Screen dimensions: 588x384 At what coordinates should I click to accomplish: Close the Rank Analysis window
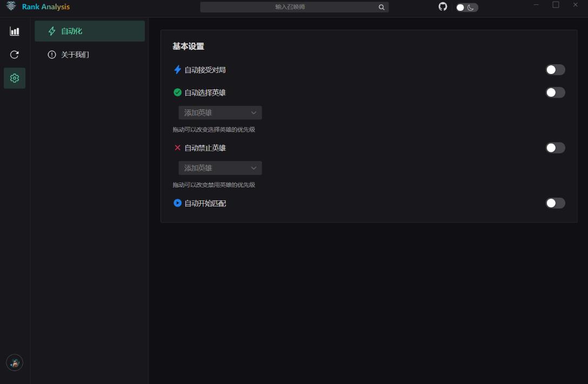pos(575,5)
